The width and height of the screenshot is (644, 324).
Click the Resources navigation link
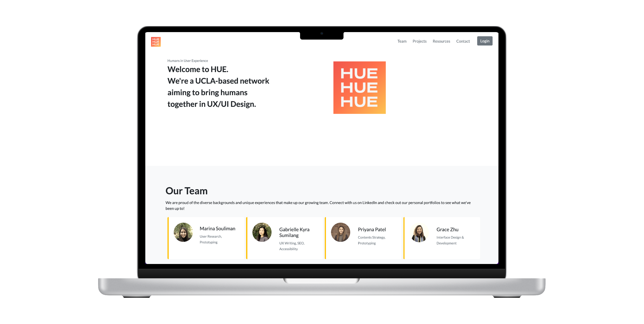(x=441, y=41)
